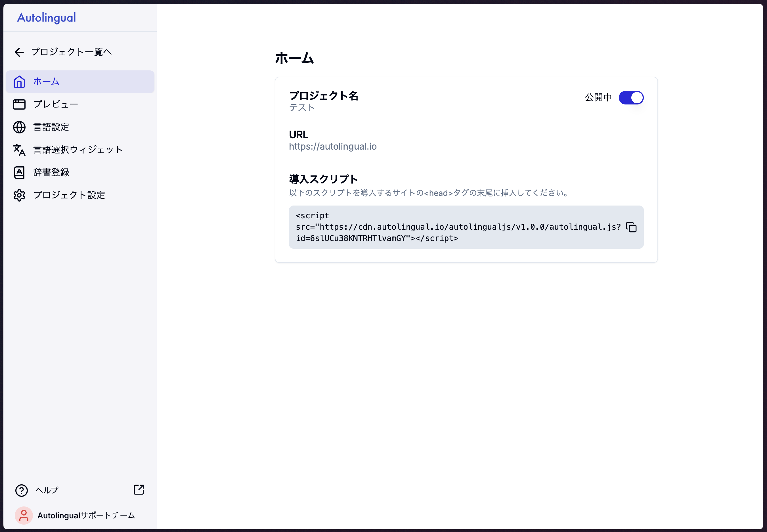Click the script snippet code text
Screen dimensions: 767x532
tap(458, 227)
